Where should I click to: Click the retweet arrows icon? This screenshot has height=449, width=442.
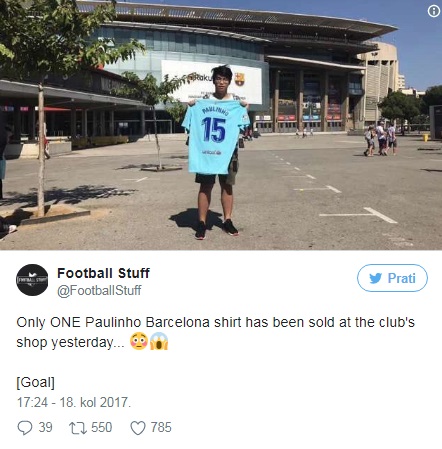77,428
